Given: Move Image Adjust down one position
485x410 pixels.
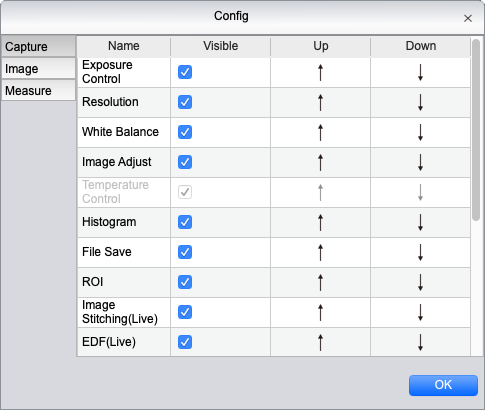Looking at the screenshot, I should pos(420,162).
